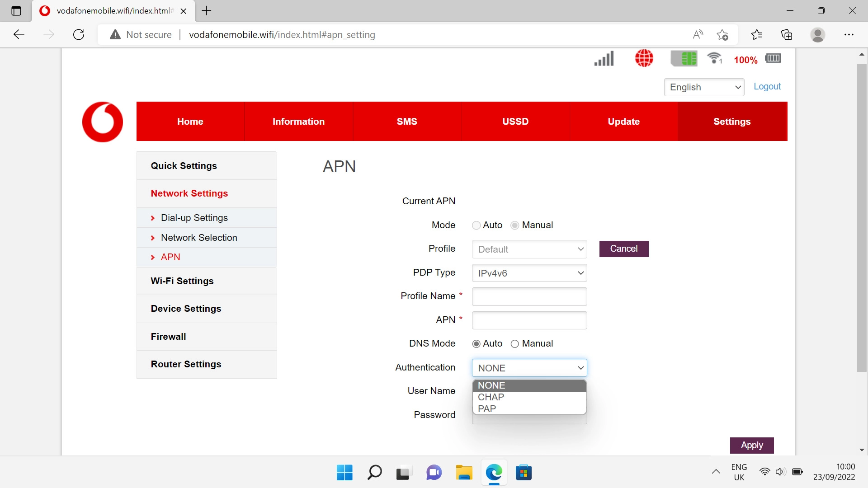This screenshot has height=488, width=868.
Task: Select Manual DNS Mode
Action: tap(515, 344)
